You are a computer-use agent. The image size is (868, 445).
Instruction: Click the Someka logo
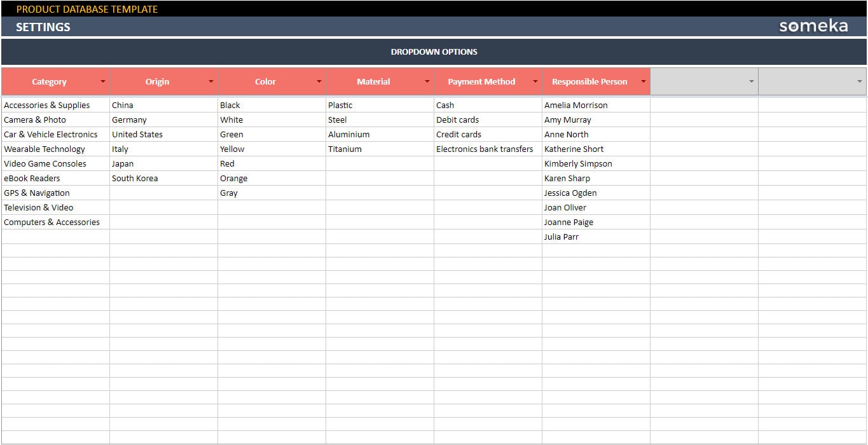(814, 26)
